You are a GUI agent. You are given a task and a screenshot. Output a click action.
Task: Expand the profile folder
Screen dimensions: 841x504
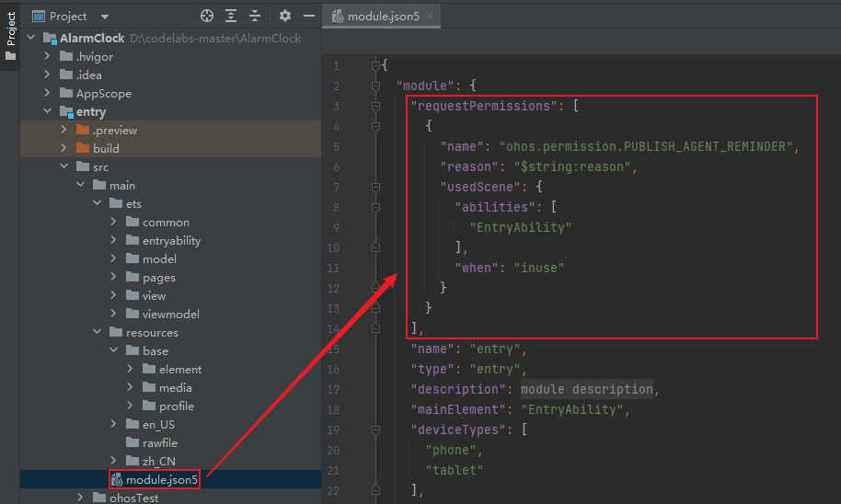click(130, 406)
